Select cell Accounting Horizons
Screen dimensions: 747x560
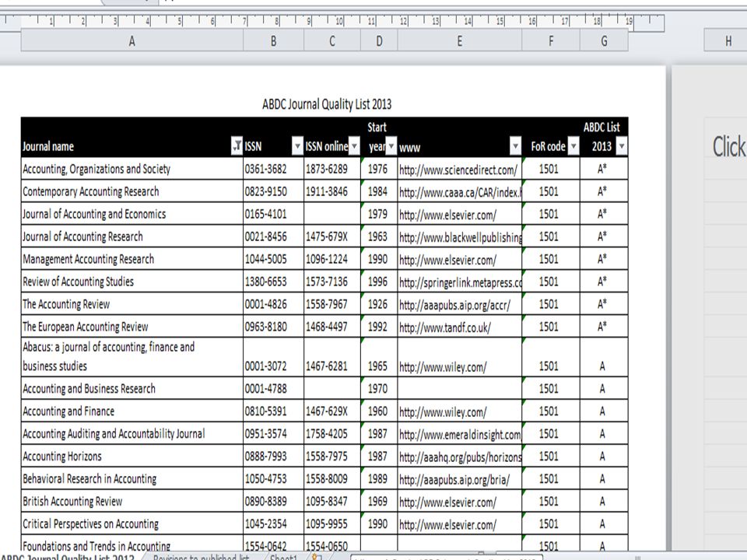pos(132,456)
